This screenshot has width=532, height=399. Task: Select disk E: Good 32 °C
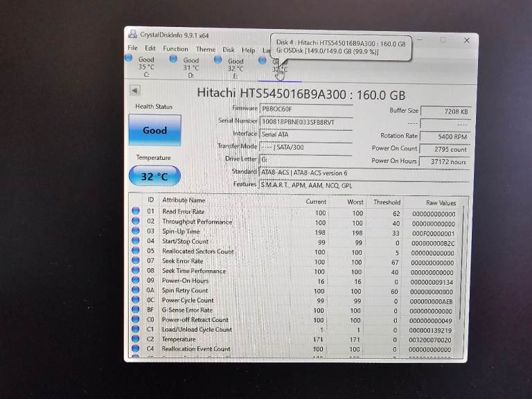[236, 69]
